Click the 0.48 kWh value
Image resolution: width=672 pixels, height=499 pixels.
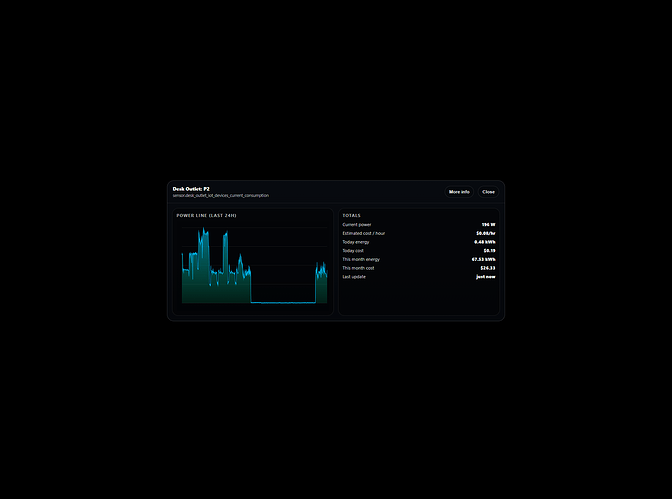(x=485, y=242)
